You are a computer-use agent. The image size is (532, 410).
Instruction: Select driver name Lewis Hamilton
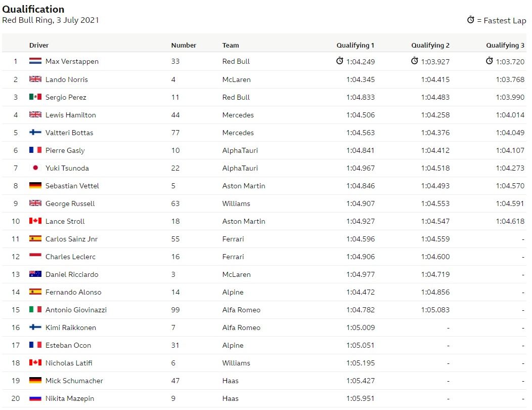[x=70, y=115]
